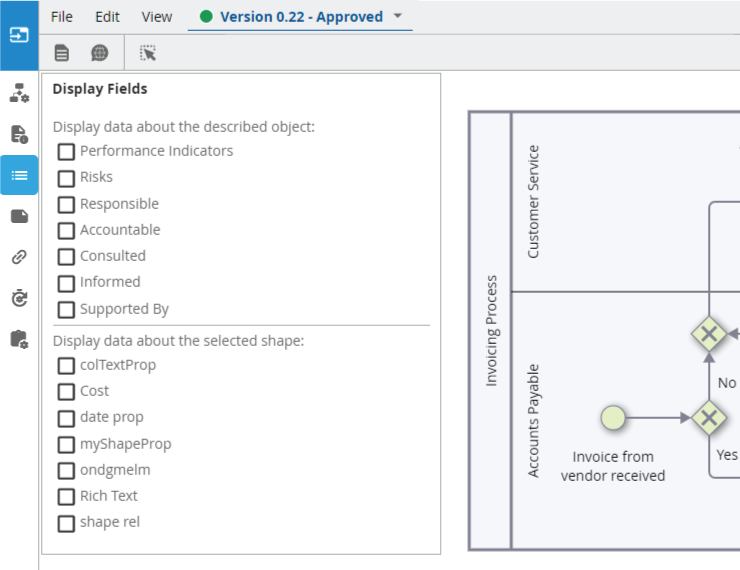Open the Edit menu

pyautogui.click(x=107, y=17)
